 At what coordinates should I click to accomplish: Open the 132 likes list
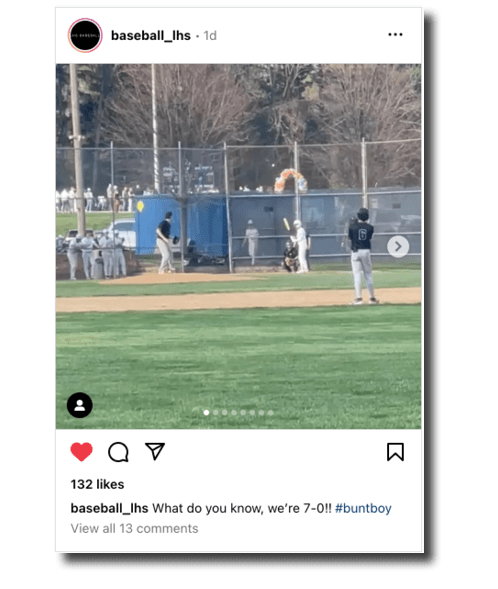pos(97,484)
